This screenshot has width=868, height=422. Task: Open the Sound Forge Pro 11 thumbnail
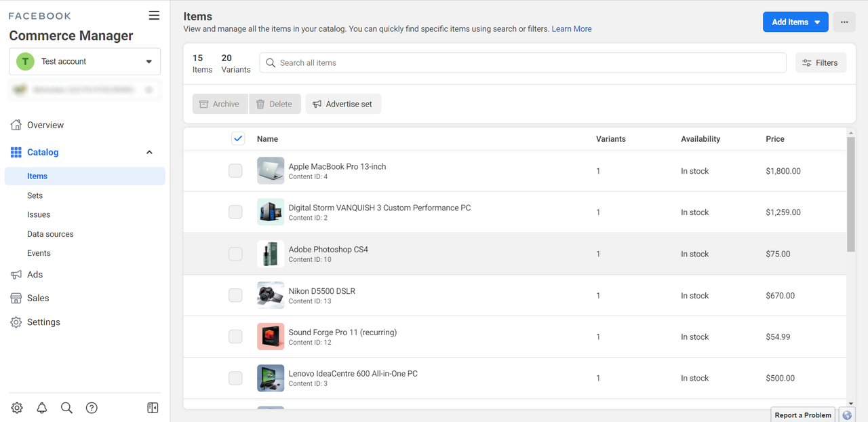point(271,337)
